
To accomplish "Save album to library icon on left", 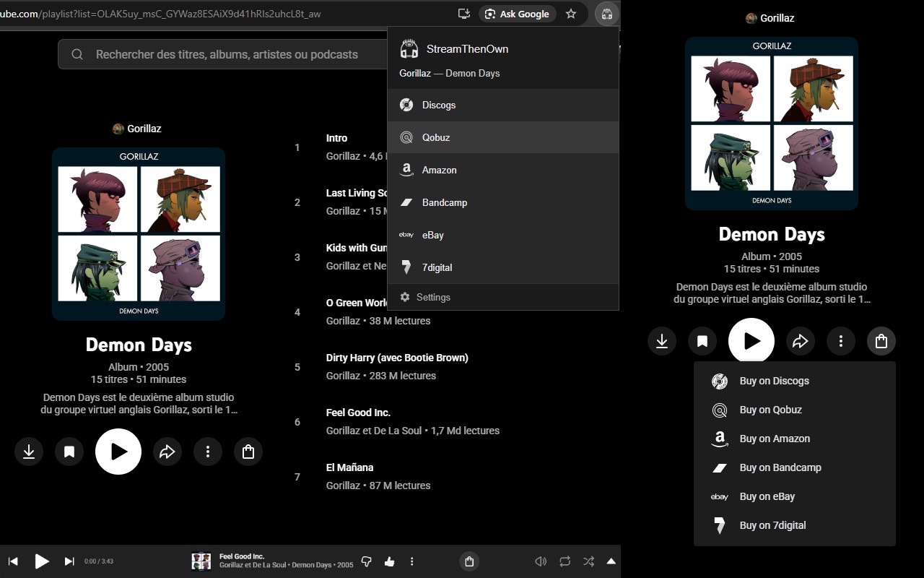I will point(69,452).
